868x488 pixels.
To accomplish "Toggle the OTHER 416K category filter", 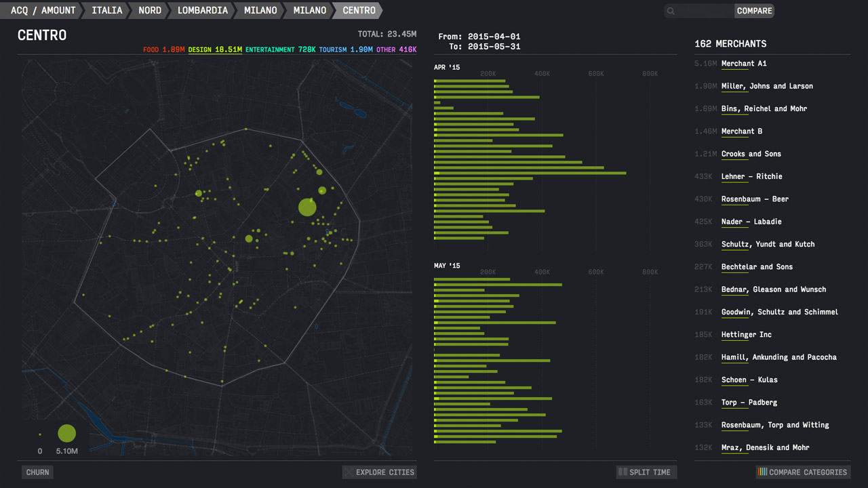I will click(x=397, y=49).
